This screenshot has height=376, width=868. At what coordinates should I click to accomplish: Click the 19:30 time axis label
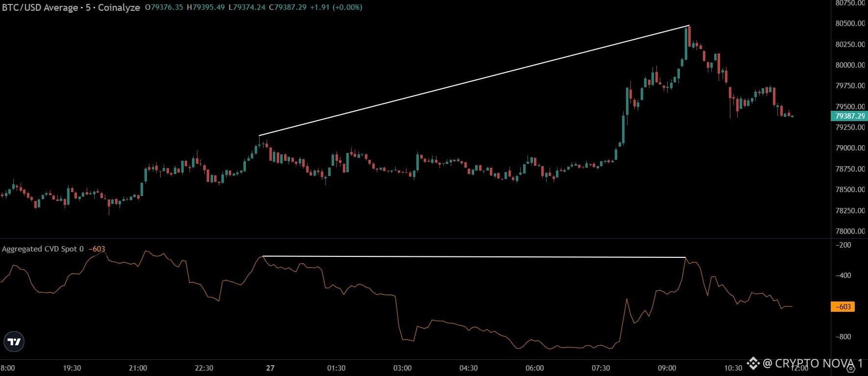coord(72,368)
